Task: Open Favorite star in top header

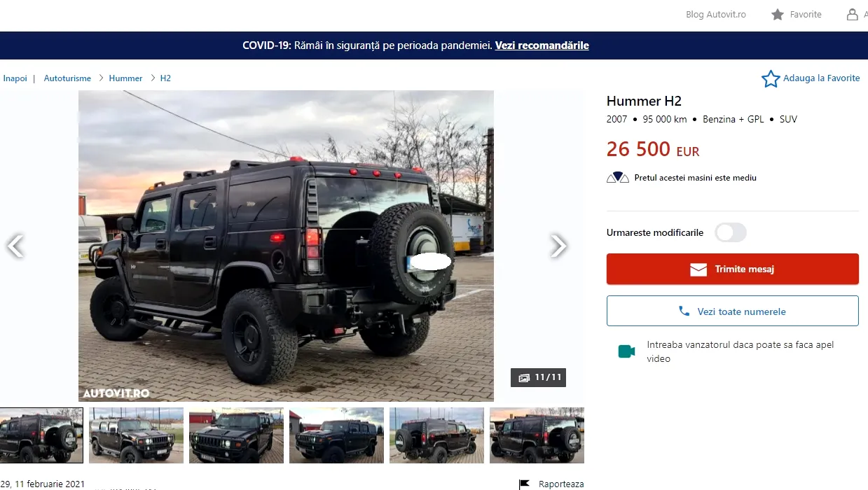Action: (778, 14)
